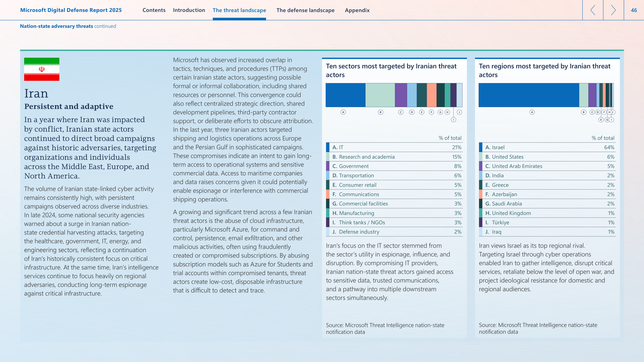Select the 'I. Türkiye' row label
The height and width of the screenshot is (362, 644).
497,222
